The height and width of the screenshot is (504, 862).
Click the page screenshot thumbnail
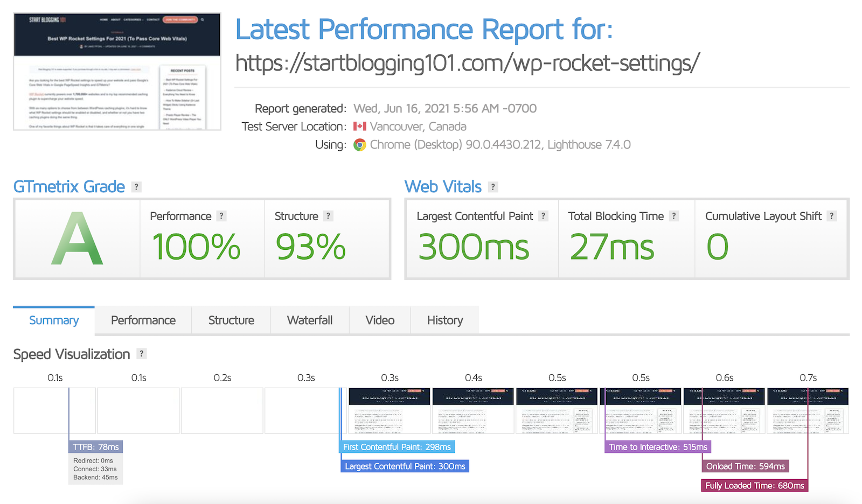[x=117, y=72]
